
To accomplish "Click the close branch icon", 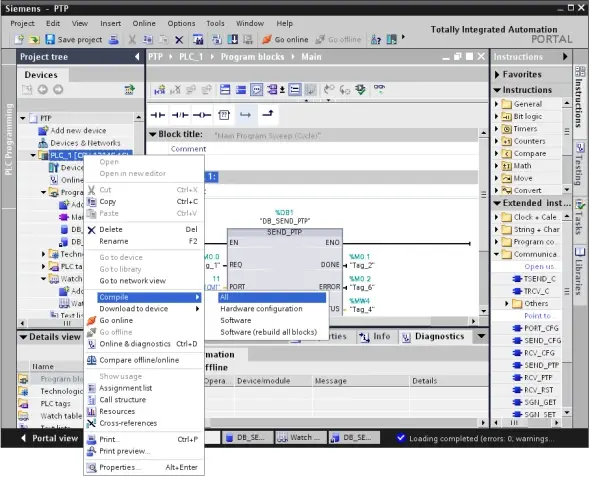I will [x=268, y=114].
